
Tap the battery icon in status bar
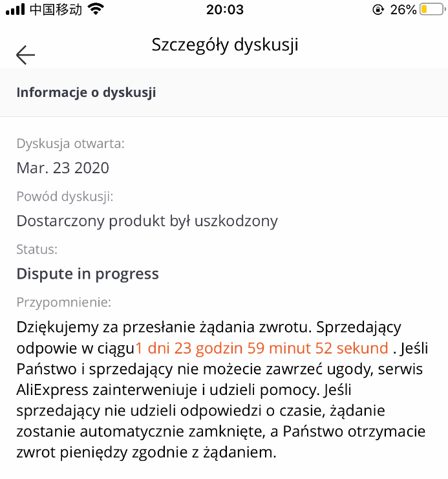[432, 10]
